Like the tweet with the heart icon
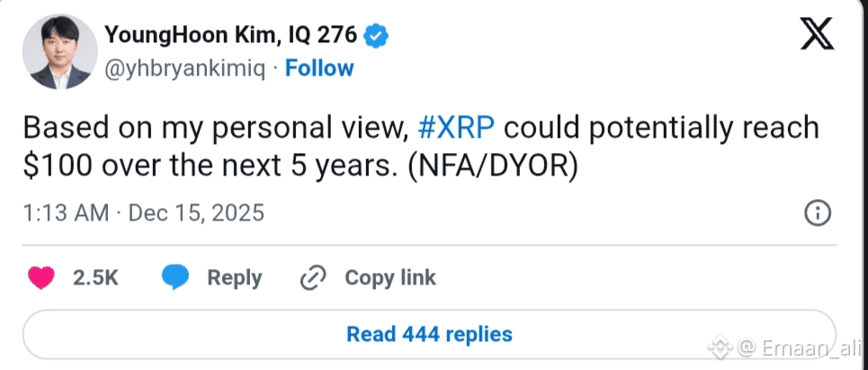 (x=41, y=278)
